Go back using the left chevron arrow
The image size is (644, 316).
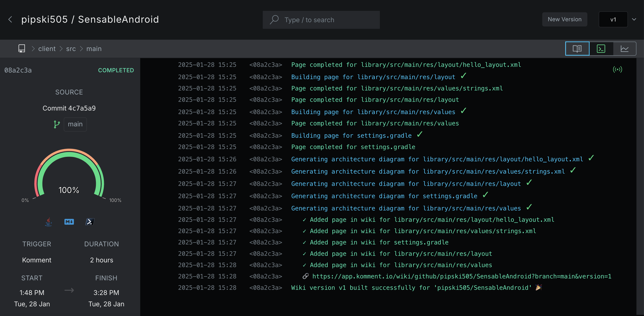coord(10,20)
